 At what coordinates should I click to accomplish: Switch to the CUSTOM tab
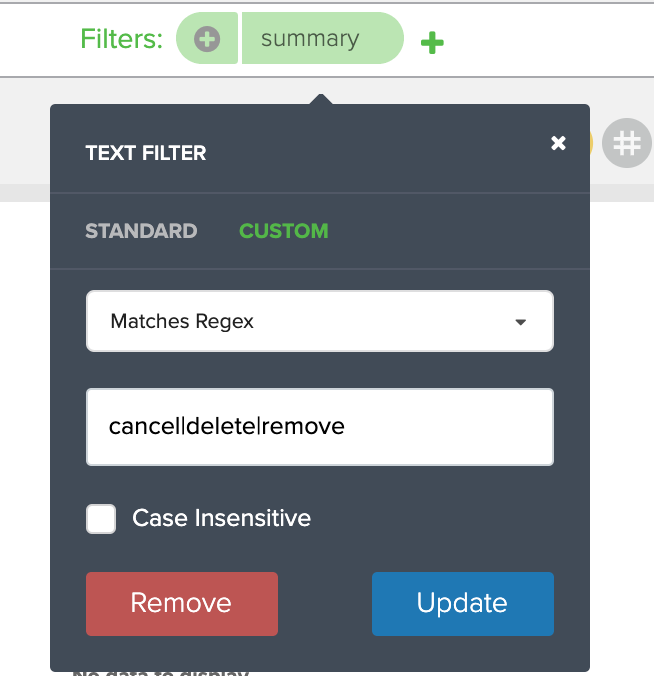pyautogui.click(x=284, y=231)
